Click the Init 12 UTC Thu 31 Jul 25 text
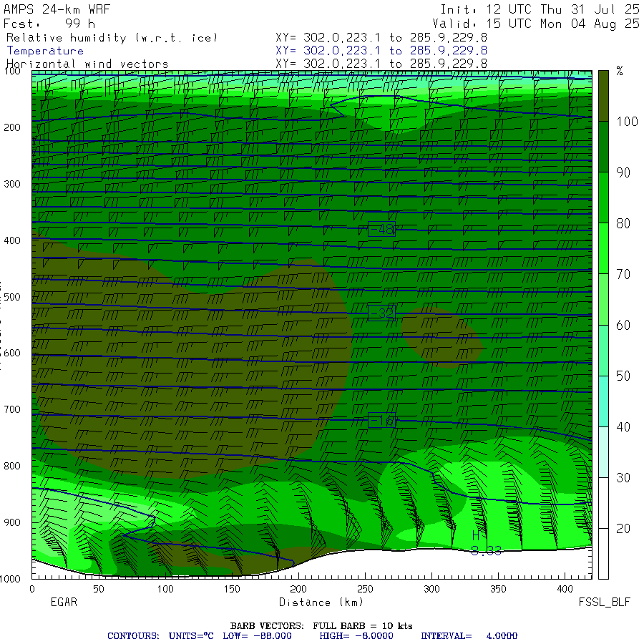This screenshot has width=644, height=644. (540, 9)
